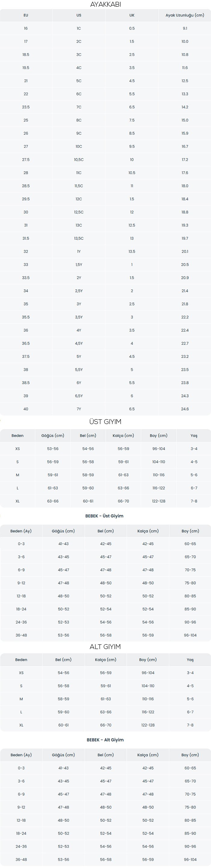Image resolution: width=211 pixels, height=868 pixels.
Task: Click the BEBEK - Üst Giyim heading
Action: [x=104, y=516]
